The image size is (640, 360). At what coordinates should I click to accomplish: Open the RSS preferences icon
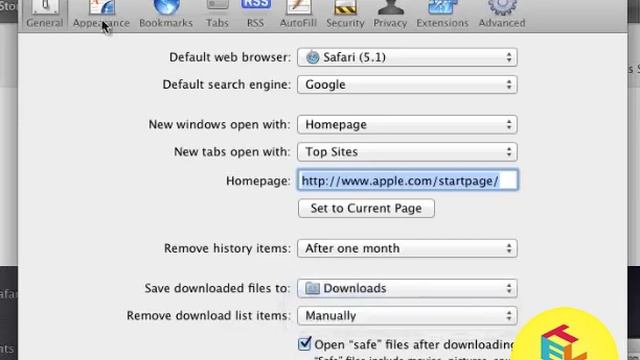pyautogui.click(x=256, y=5)
